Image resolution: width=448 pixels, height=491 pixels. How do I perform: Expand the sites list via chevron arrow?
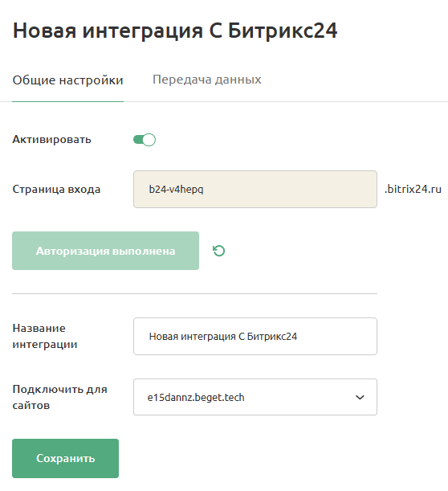tap(360, 397)
